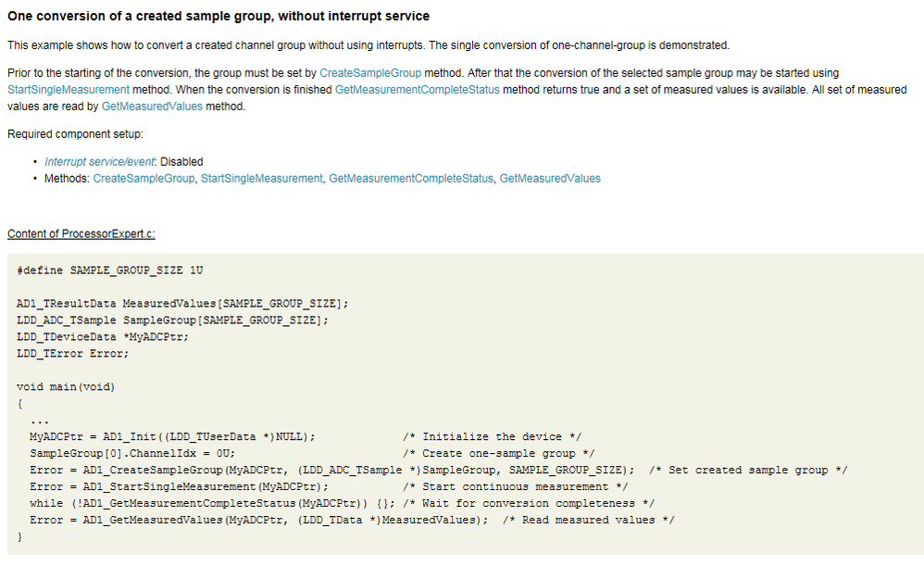This screenshot has width=924, height=566.
Task: Click the 'Read measured values' code comment
Action: [x=589, y=520]
